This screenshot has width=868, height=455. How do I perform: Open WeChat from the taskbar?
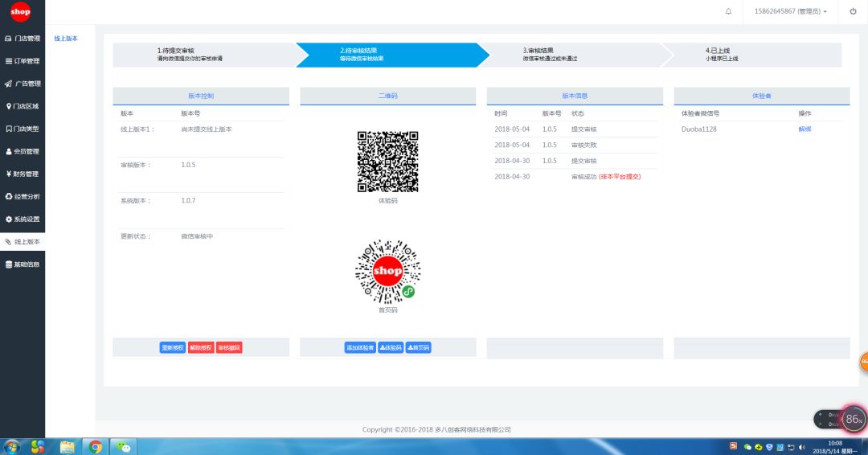pyautogui.click(x=124, y=447)
